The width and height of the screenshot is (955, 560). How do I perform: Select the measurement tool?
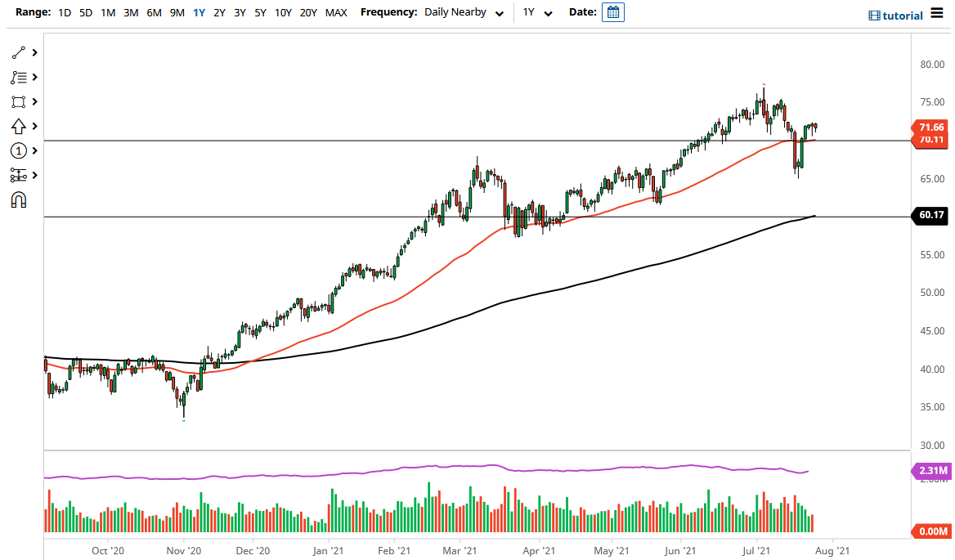click(17, 175)
